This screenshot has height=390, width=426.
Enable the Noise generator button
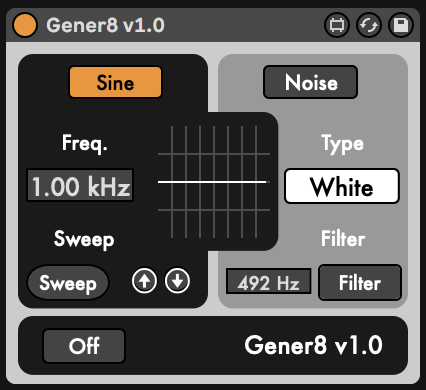tap(311, 82)
